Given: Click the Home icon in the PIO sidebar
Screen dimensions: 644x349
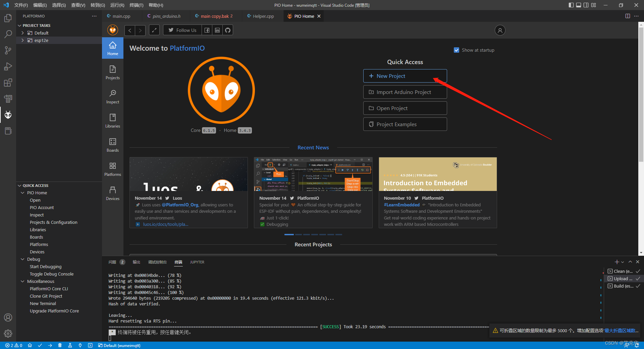Looking at the screenshot, I should click(113, 48).
